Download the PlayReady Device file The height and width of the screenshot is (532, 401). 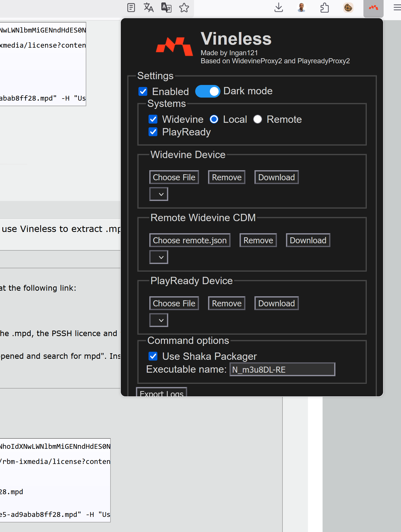[276, 303]
